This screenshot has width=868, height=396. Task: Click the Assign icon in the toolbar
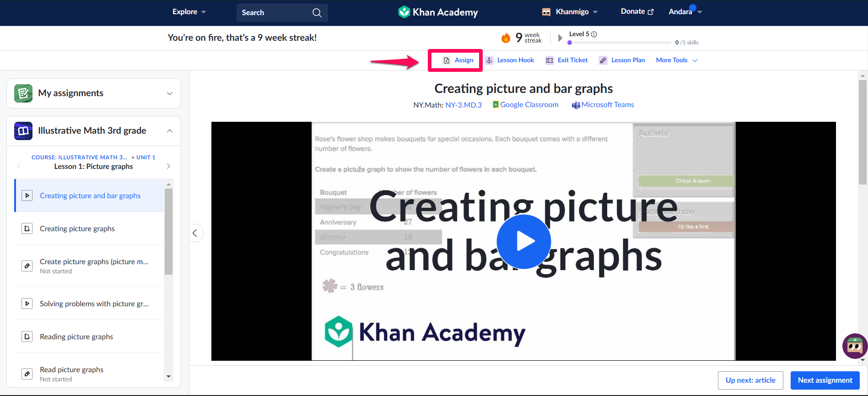tap(447, 60)
